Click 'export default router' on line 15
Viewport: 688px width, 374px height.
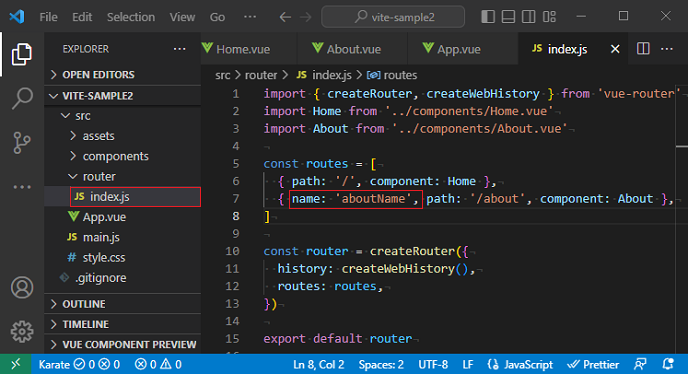pyautogui.click(x=338, y=339)
